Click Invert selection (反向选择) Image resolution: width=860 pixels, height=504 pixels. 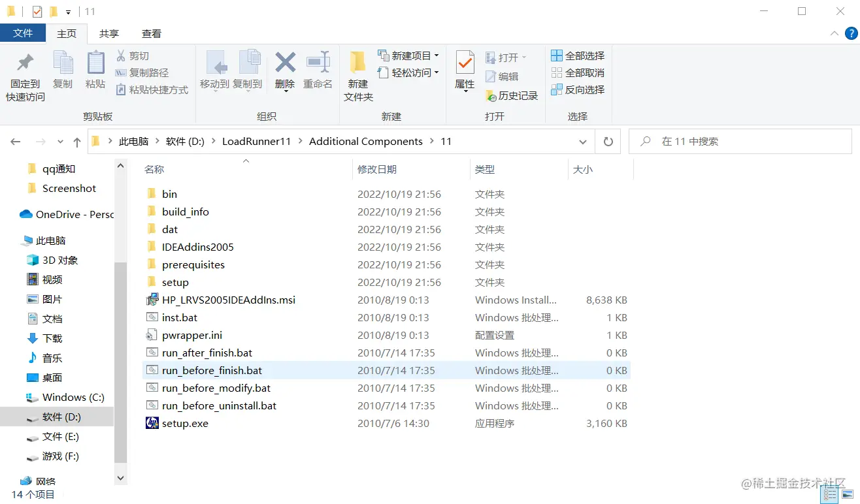[578, 90]
